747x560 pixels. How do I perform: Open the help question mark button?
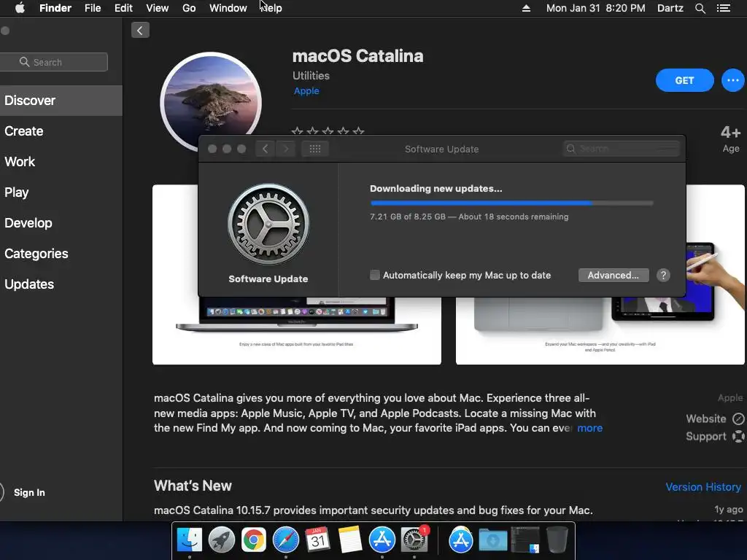[663, 275]
